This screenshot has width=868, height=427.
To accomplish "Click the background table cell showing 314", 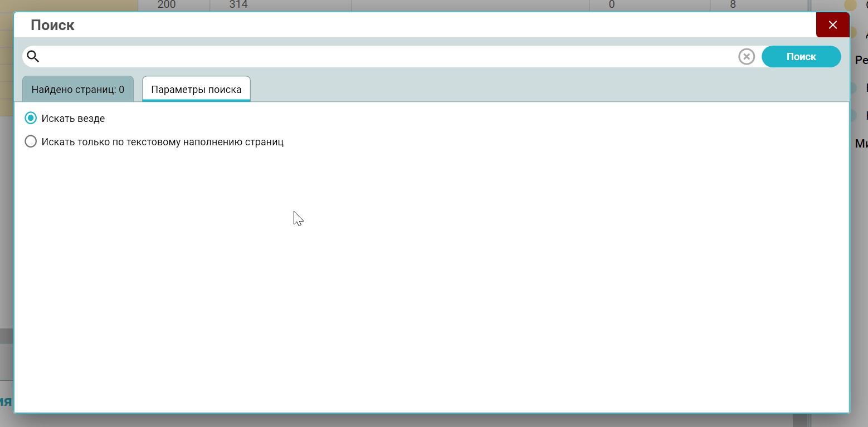I will (x=238, y=5).
